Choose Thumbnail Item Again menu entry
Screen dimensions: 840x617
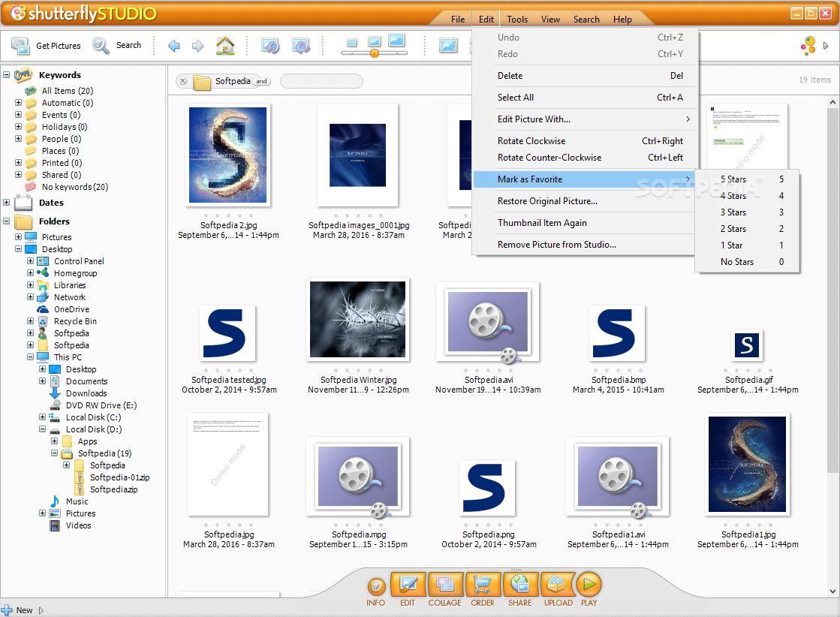click(585, 223)
